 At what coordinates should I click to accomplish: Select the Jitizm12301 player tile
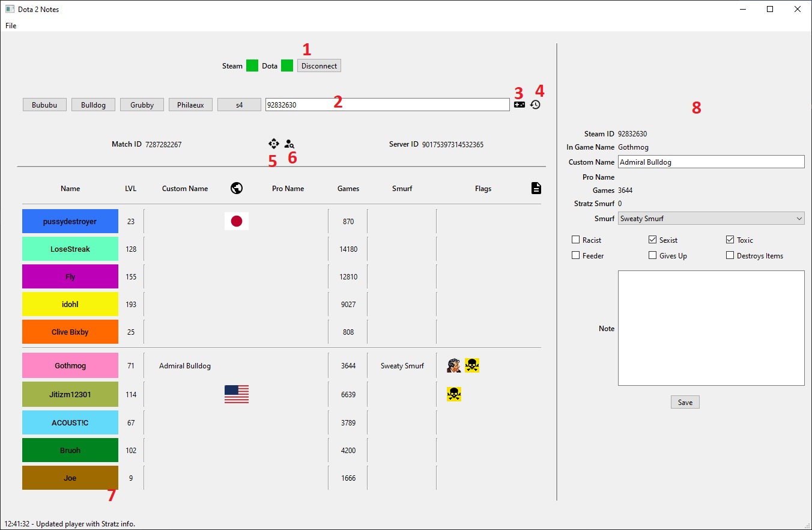(x=70, y=394)
